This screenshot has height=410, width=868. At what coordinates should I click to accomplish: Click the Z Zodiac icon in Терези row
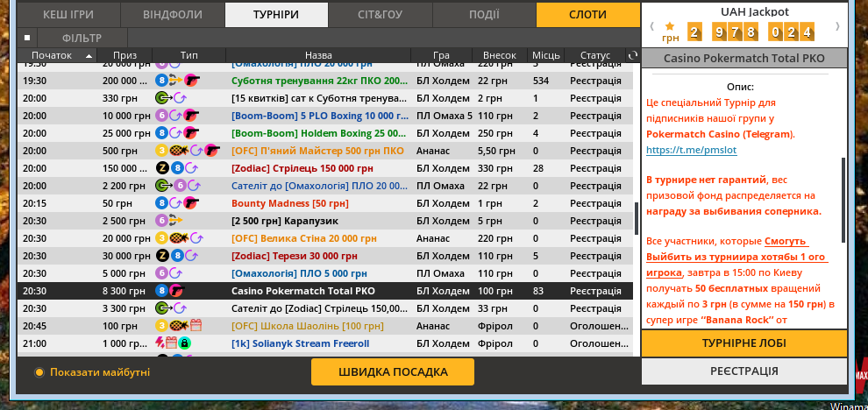point(161,256)
